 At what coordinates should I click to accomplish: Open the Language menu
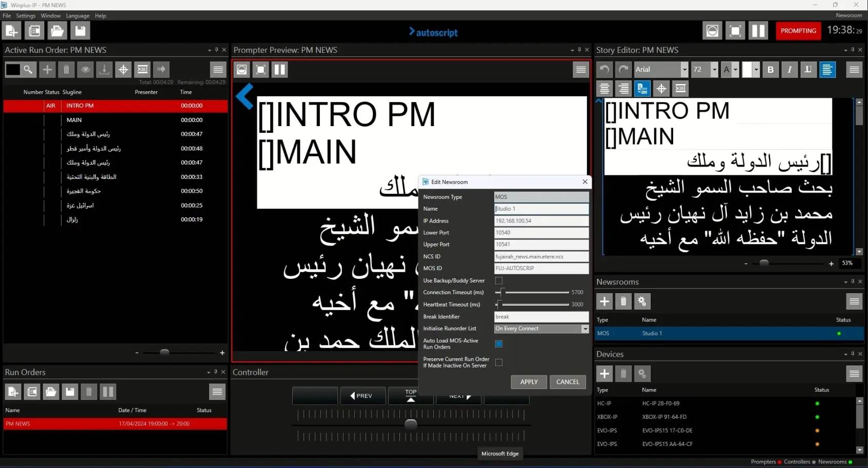(77, 16)
